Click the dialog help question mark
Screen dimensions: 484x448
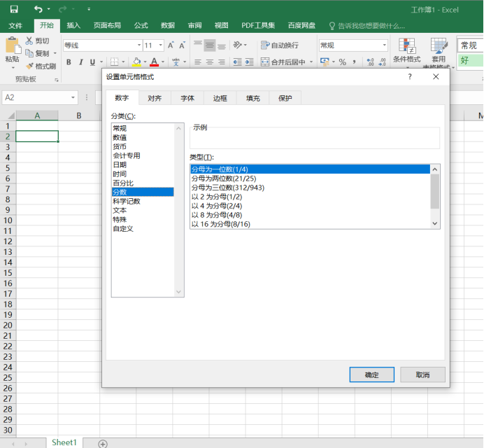tap(410, 76)
